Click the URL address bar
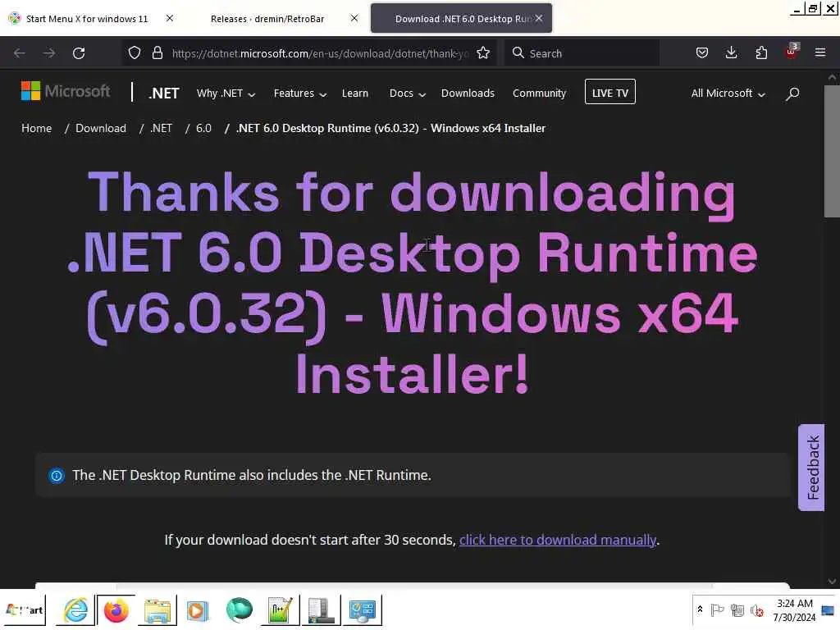The image size is (840, 630). 319,53
